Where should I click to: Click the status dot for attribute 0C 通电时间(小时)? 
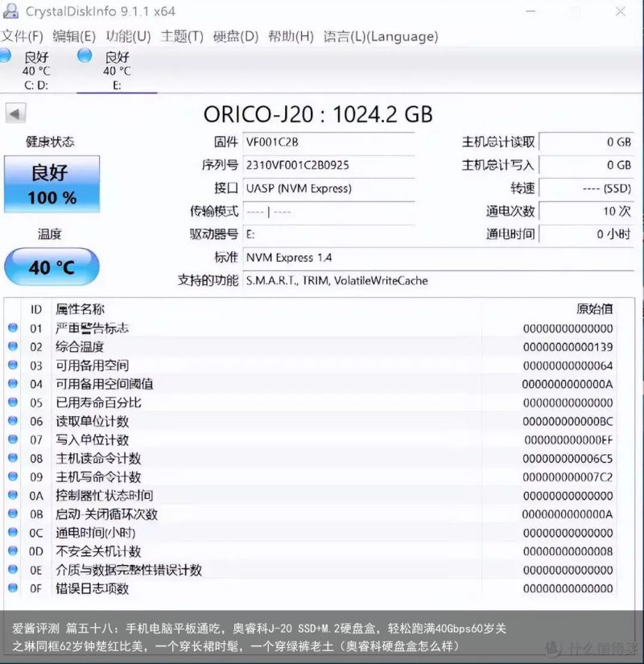click(x=13, y=532)
